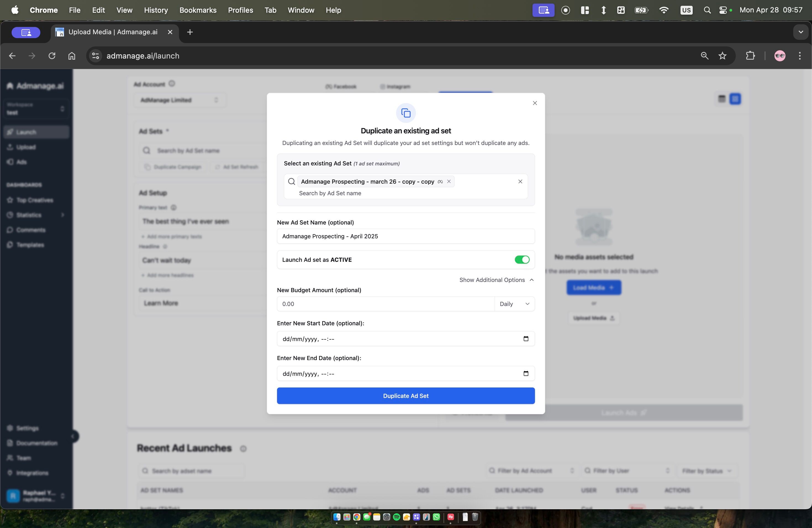Open Chrome extensions puzzle icon

[x=750, y=56]
